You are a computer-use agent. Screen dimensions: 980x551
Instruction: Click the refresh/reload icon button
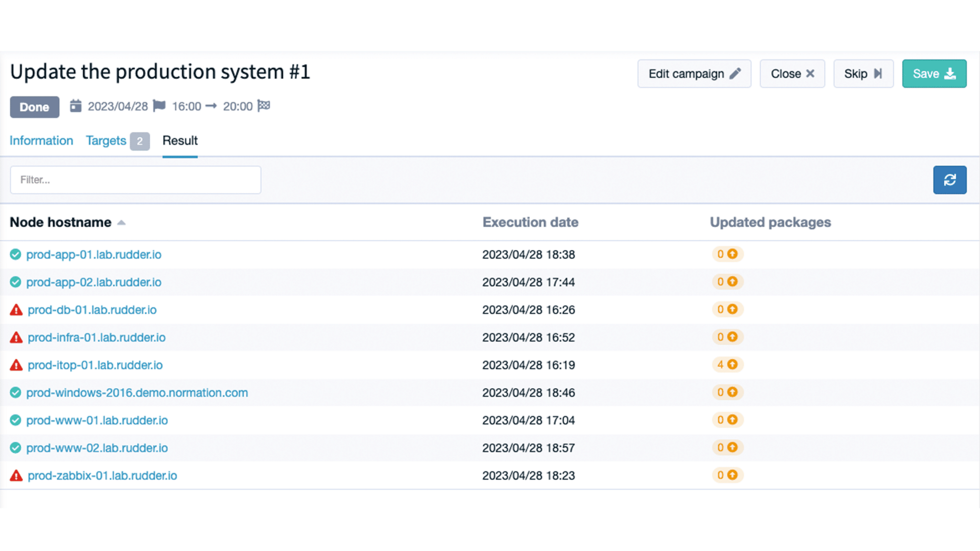(950, 180)
